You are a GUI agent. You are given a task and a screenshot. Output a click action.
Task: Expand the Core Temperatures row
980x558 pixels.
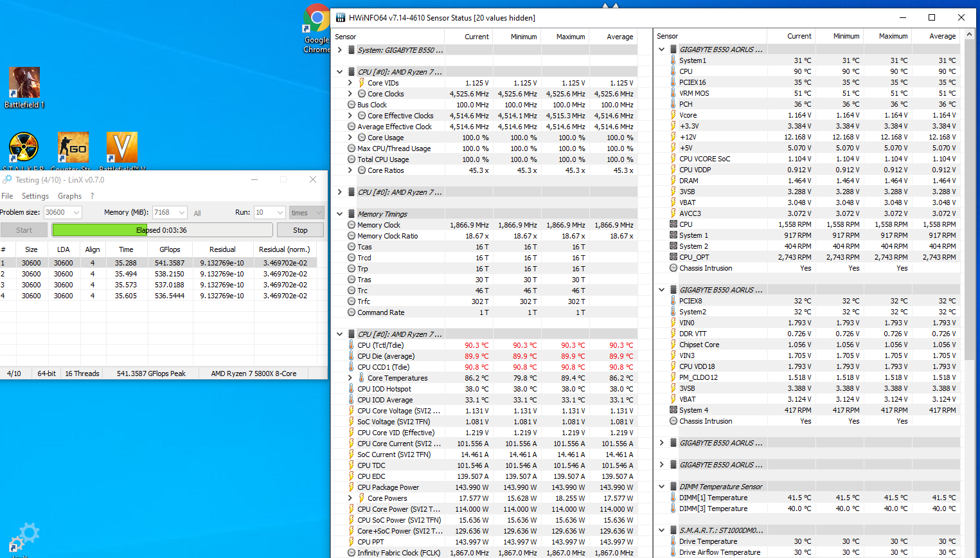(x=350, y=378)
